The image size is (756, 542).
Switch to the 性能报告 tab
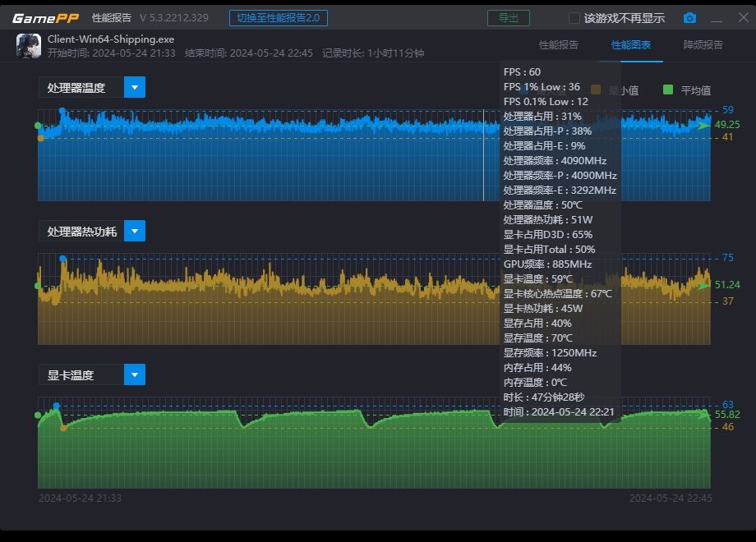[559, 45]
